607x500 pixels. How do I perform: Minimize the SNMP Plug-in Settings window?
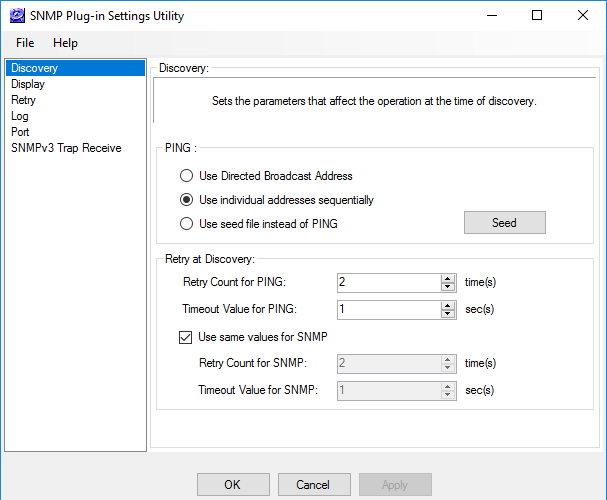point(492,15)
